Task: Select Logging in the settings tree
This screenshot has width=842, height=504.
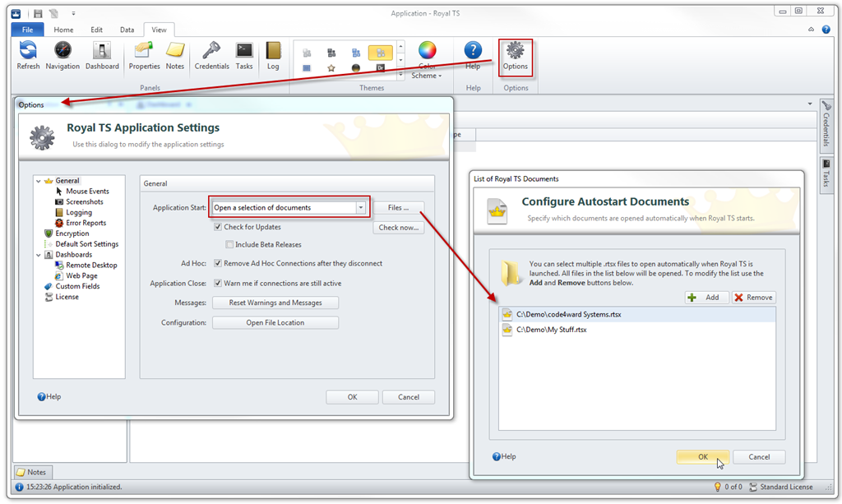Action: (x=78, y=213)
